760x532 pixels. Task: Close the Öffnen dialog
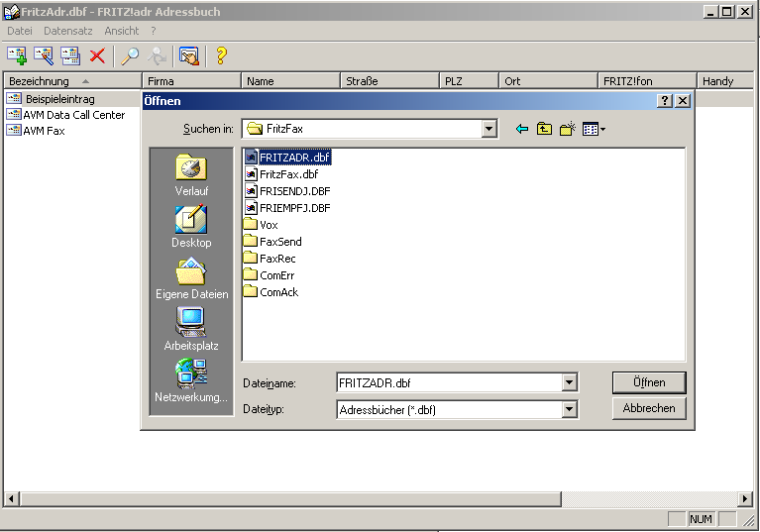683,100
